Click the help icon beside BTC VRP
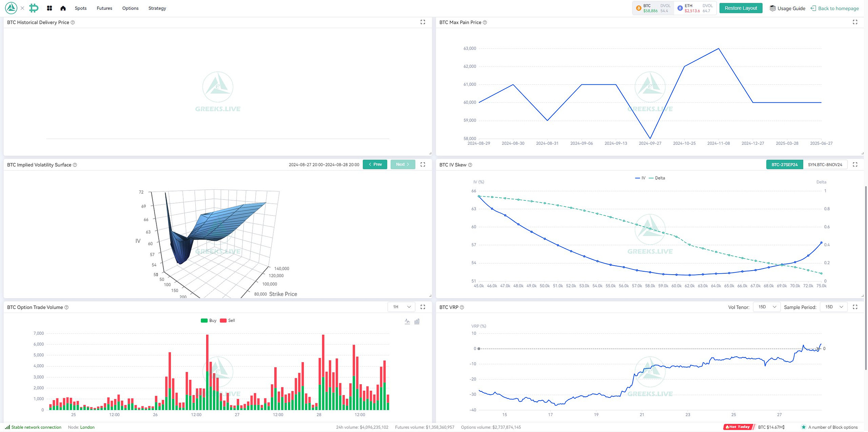The width and height of the screenshot is (868, 432). pyautogui.click(x=462, y=308)
